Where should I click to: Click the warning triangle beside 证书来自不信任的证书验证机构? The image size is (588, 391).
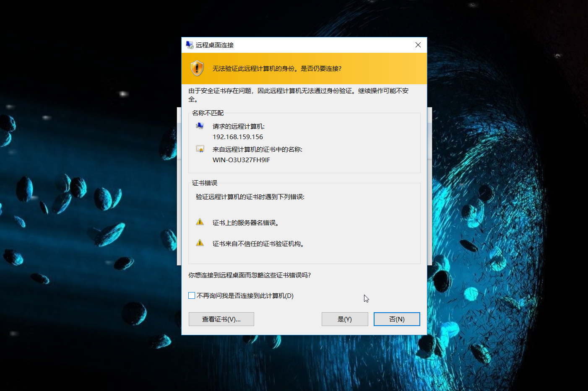pyautogui.click(x=200, y=243)
